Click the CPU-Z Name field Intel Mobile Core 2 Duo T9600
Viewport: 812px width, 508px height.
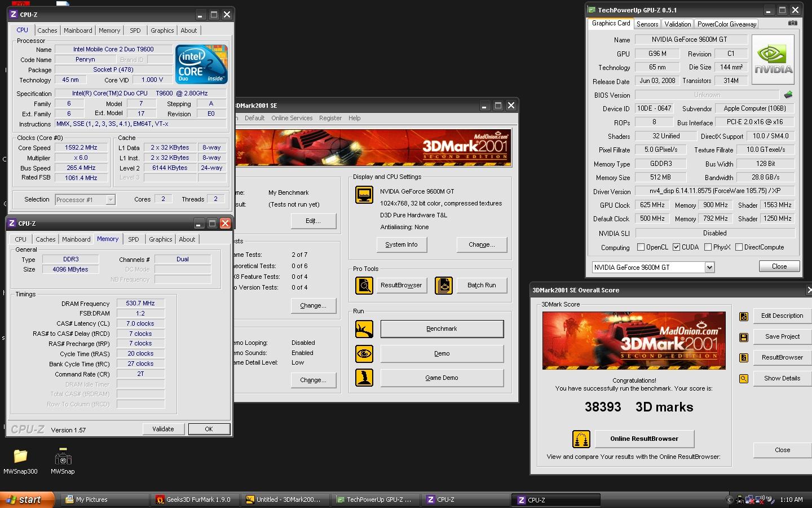pyautogui.click(x=113, y=49)
